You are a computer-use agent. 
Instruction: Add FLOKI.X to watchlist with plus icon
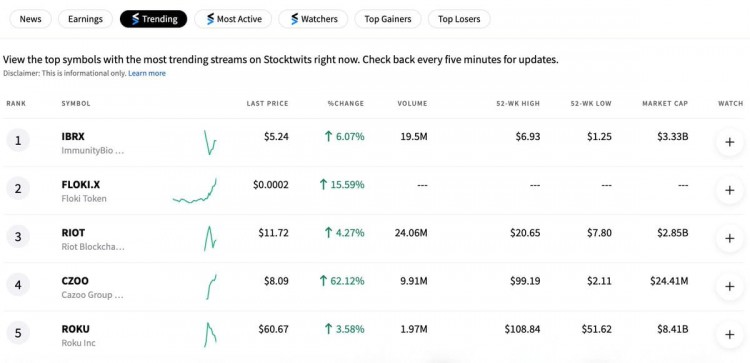pyautogui.click(x=729, y=190)
